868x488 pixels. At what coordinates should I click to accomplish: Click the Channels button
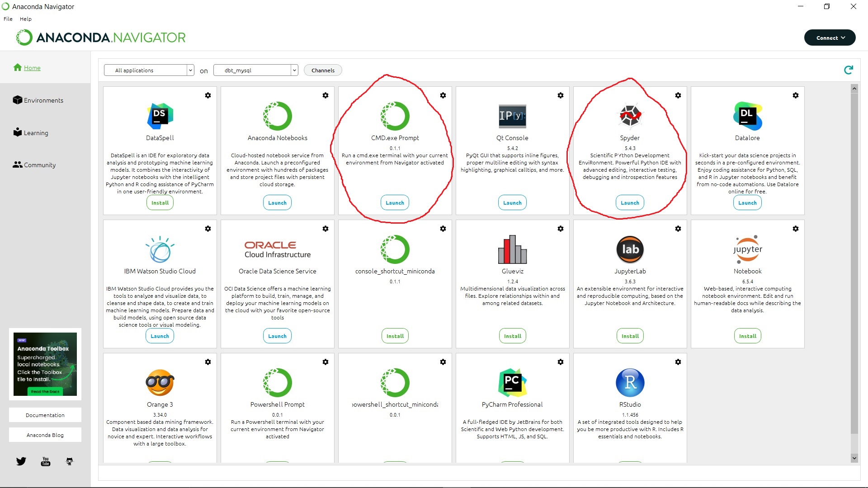(323, 70)
